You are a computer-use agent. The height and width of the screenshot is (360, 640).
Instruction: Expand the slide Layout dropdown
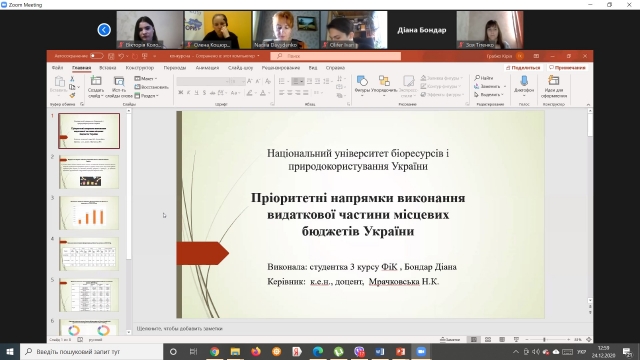click(x=146, y=78)
